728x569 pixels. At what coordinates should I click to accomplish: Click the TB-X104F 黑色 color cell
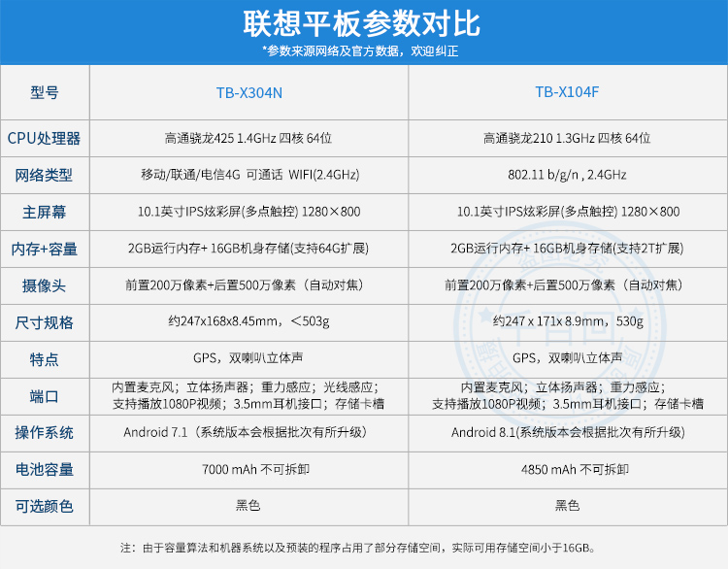point(568,505)
